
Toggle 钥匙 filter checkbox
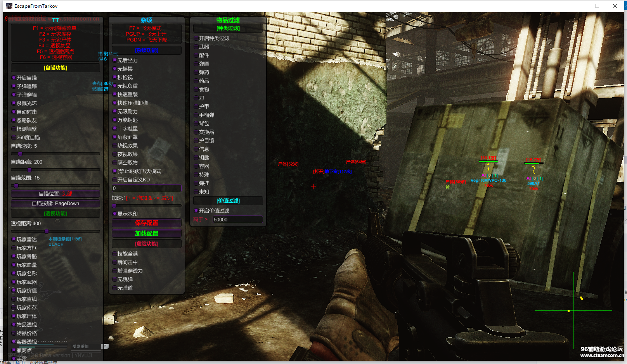point(196,157)
